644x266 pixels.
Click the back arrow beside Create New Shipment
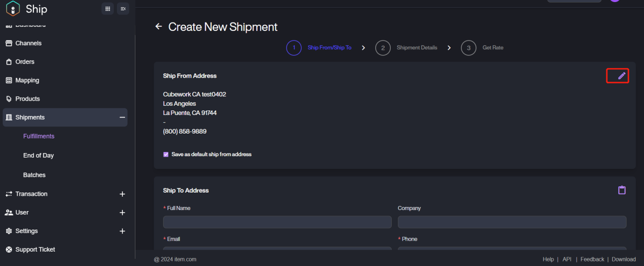click(x=158, y=27)
